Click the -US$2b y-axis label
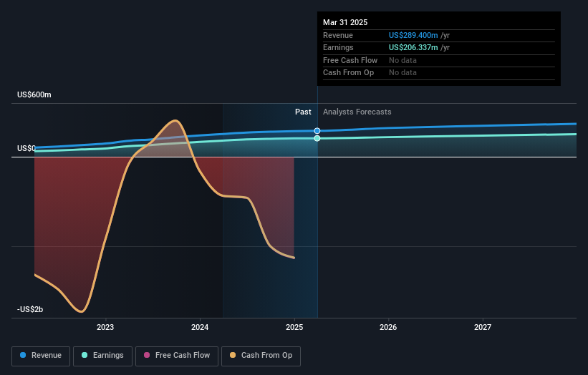This screenshot has height=375, width=588. 30,309
